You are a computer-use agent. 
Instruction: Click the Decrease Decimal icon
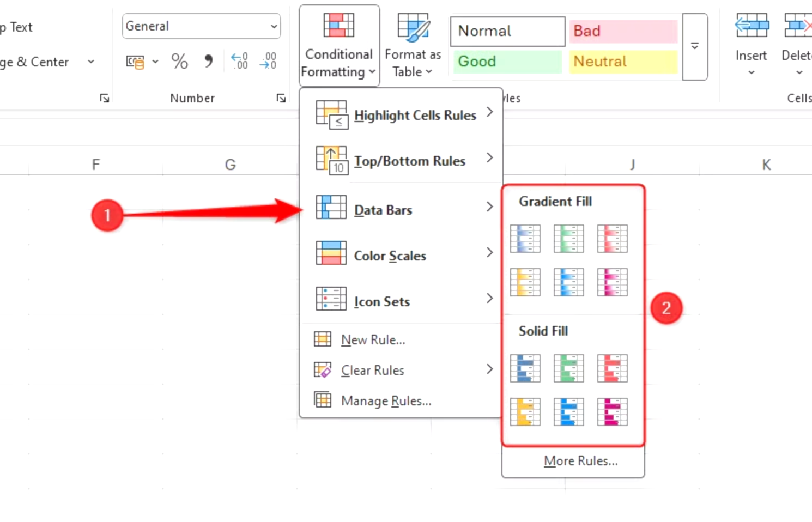[x=268, y=61]
